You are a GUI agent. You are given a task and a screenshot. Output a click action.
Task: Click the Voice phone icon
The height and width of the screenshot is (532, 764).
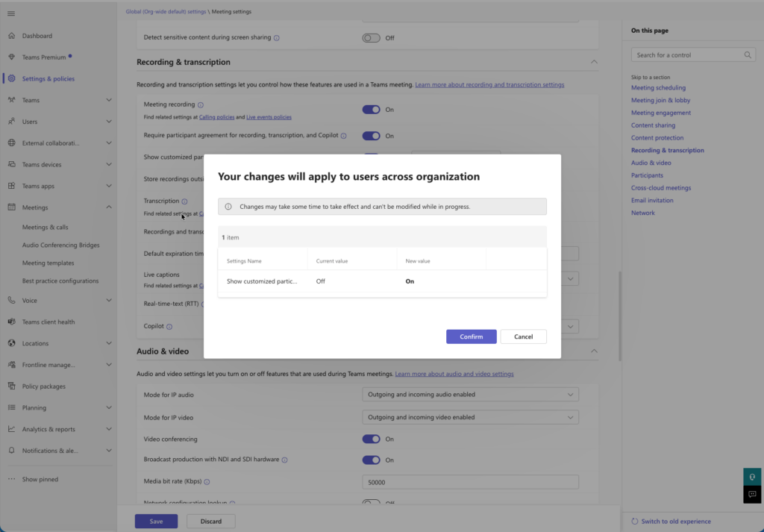click(x=11, y=301)
